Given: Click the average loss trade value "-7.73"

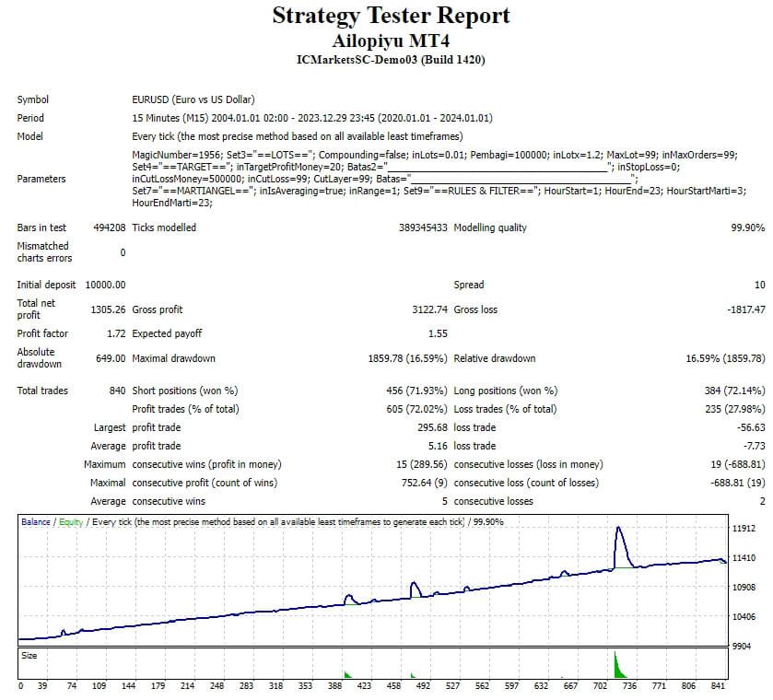Looking at the screenshot, I should 755,446.
